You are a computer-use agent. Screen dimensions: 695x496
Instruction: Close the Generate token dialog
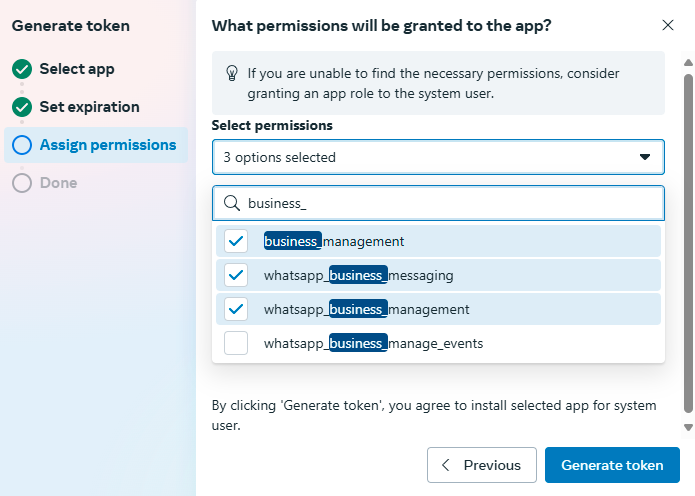pyautogui.click(x=668, y=26)
